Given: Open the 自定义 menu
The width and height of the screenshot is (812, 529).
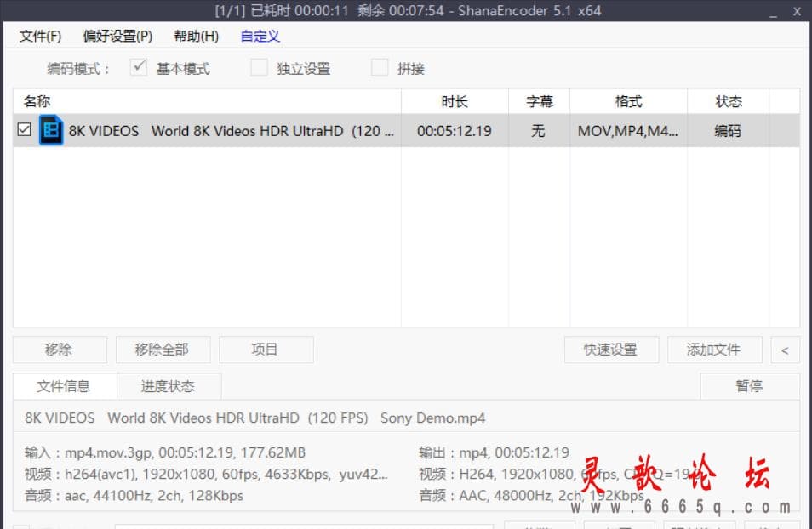Looking at the screenshot, I should pos(260,37).
